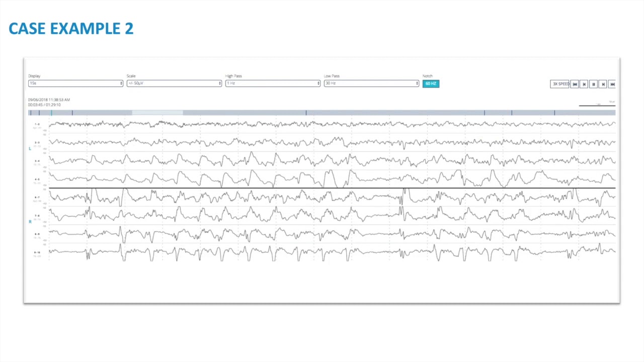The image size is (644, 362).
Task: Open the Scale dropdown set to +/- 50µV
Action: tap(174, 83)
